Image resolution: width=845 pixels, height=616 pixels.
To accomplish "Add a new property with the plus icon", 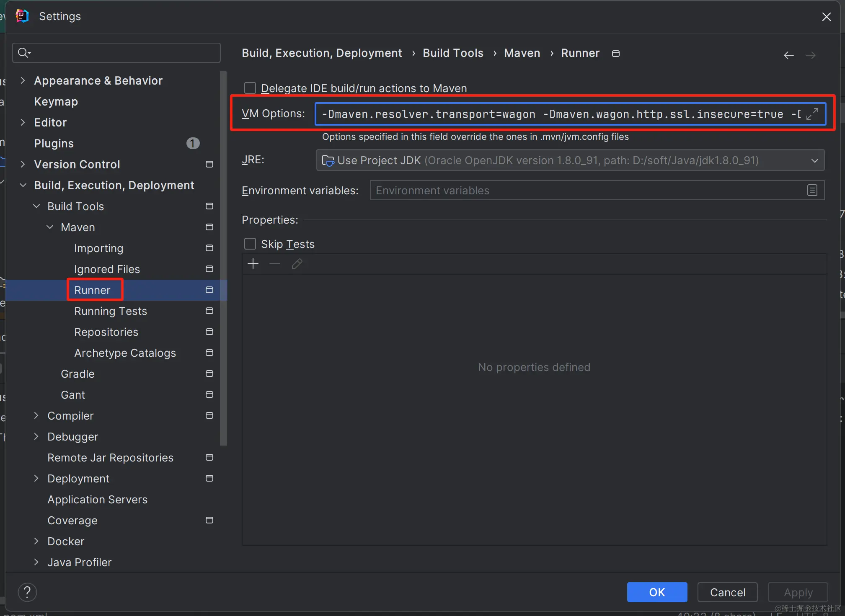I will tap(253, 264).
